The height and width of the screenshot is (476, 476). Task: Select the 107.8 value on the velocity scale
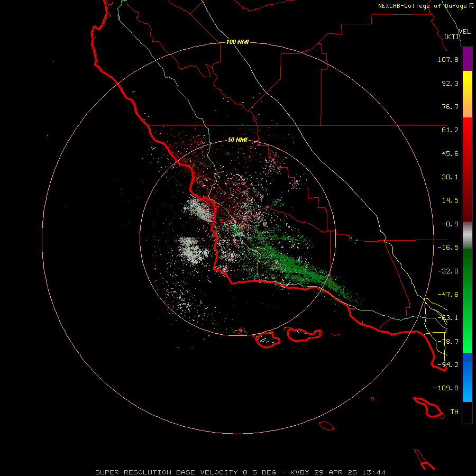click(x=448, y=59)
